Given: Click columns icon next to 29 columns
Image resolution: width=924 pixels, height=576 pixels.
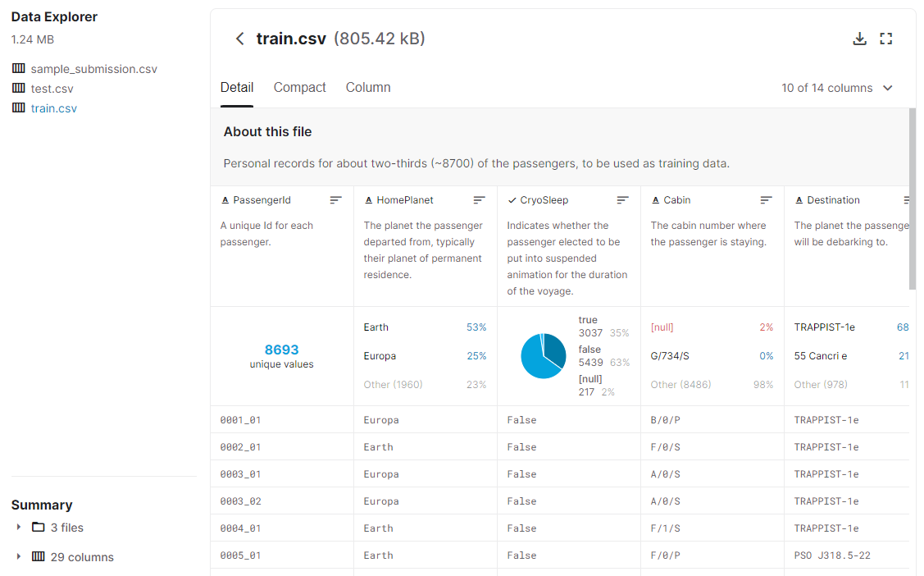Looking at the screenshot, I should click(x=39, y=556).
